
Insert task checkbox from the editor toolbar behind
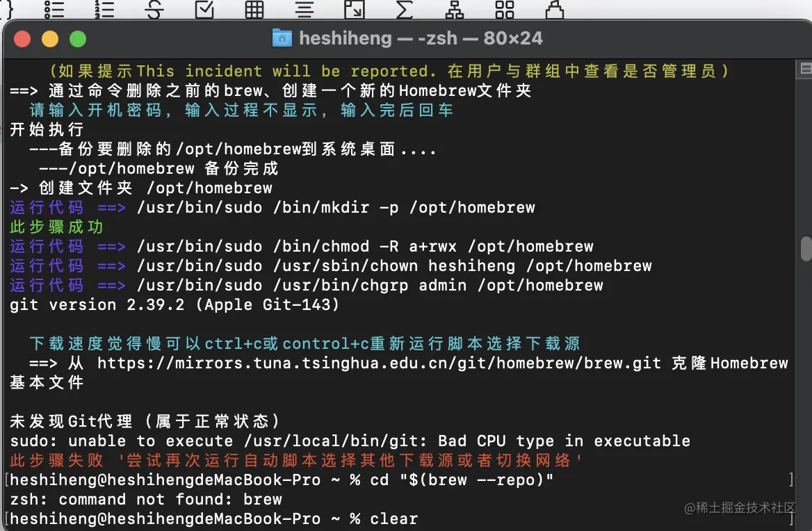(x=204, y=9)
